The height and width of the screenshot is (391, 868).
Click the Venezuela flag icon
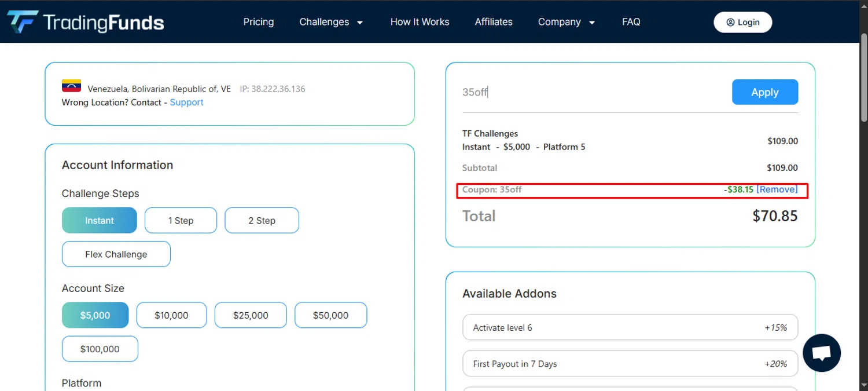click(x=71, y=86)
